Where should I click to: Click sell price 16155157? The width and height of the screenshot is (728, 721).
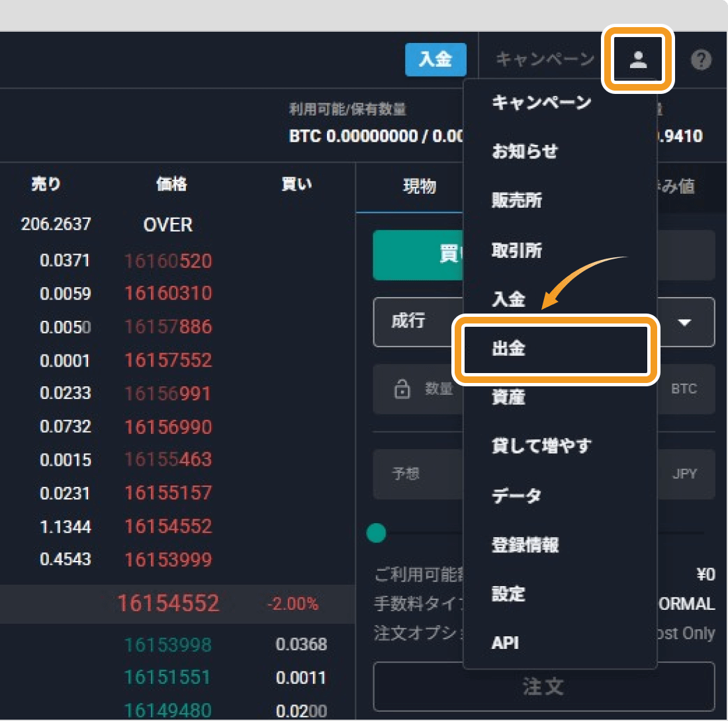coord(168,493)
